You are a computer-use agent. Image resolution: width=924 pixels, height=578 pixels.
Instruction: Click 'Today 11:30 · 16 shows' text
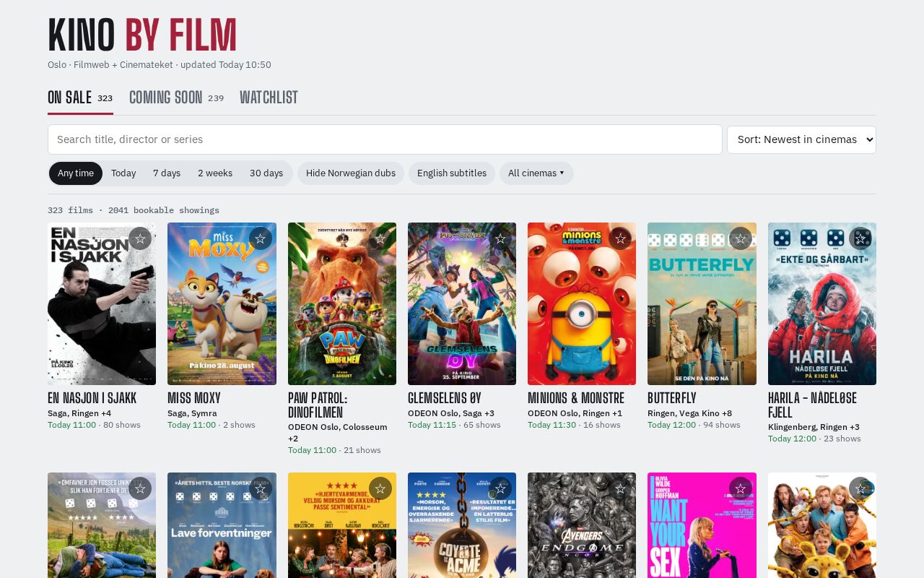[x=574, y=425]
